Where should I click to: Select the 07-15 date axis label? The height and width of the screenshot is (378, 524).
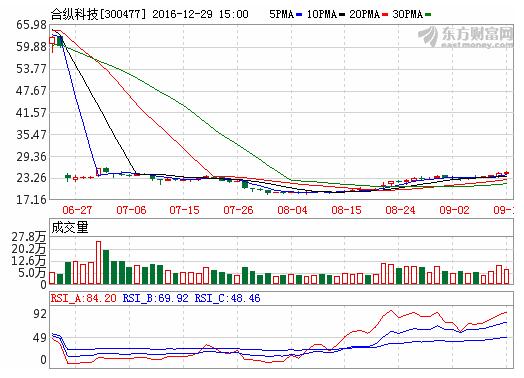[x=184, y=210]
